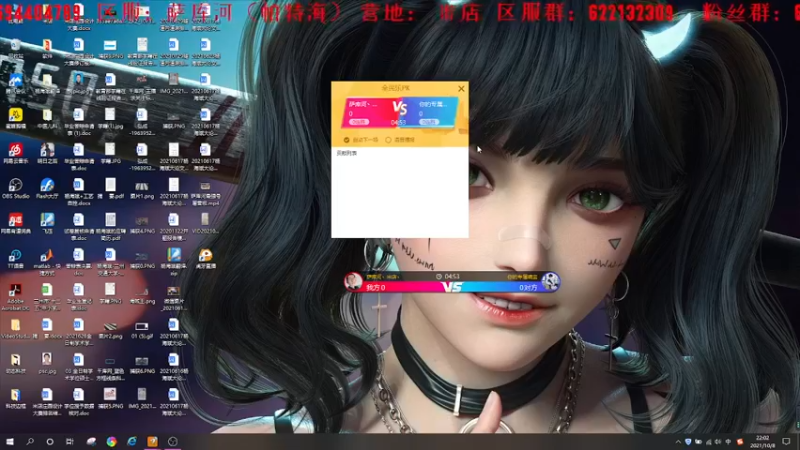Open the 网易云音乐 desktop shortcut
This screenshot has width=800, height=450.
click(x=15, y=153)
